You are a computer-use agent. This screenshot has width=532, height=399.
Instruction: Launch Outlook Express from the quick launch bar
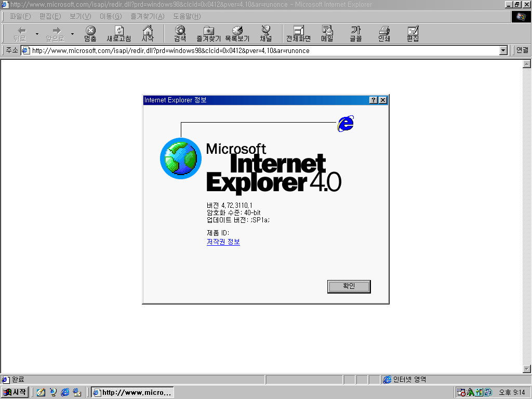77,392
